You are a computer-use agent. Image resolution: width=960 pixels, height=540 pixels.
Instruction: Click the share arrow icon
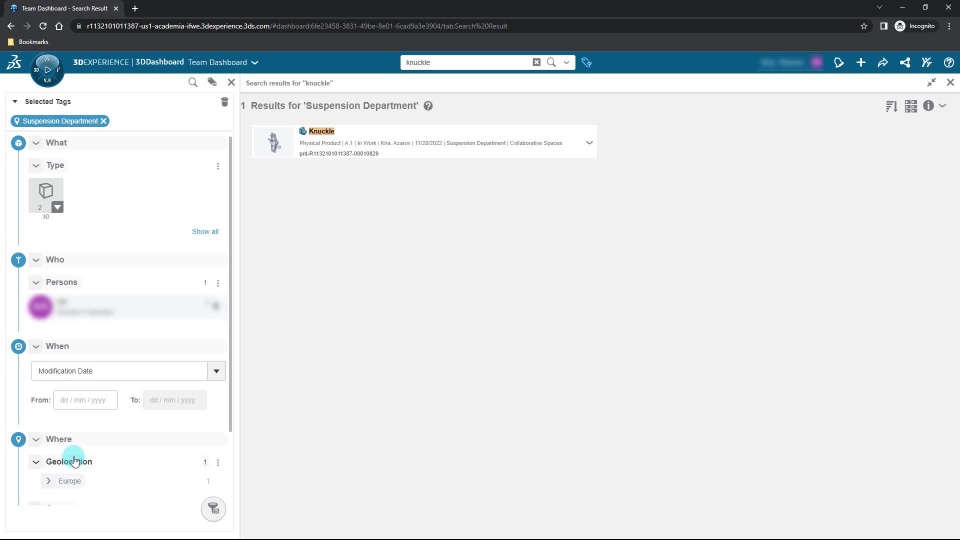coord(883,62)
